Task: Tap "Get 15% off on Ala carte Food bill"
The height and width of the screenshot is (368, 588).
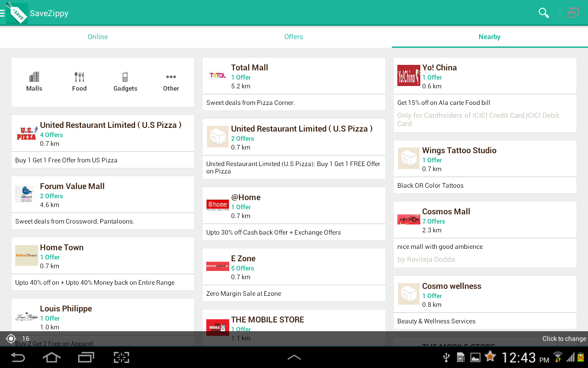Action: tap(444, 103)
